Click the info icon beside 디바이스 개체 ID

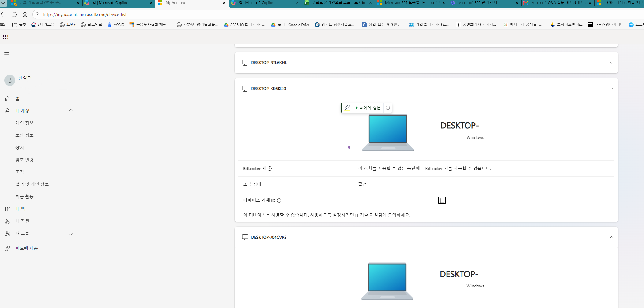pos(279,200)
